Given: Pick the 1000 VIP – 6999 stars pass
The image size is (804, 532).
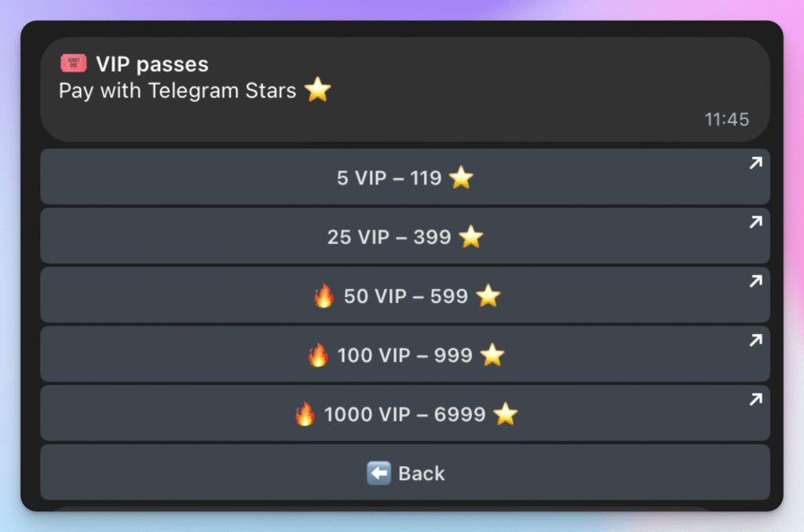Looking at the screenshot, I should (404, 414).
